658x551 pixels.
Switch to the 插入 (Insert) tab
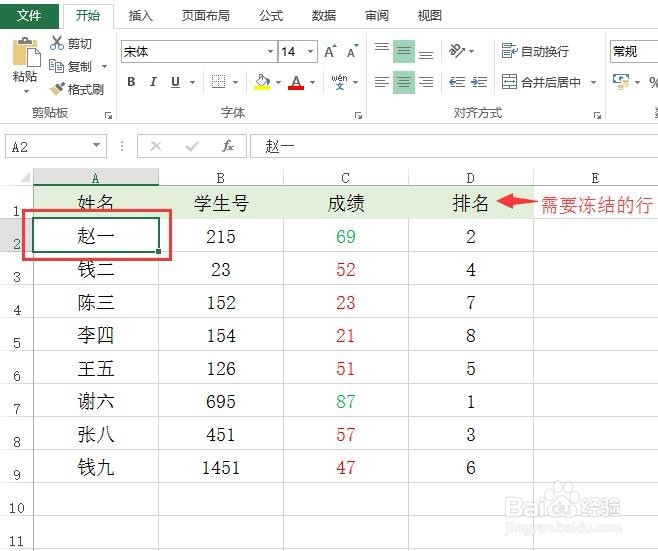pos(141,16)
